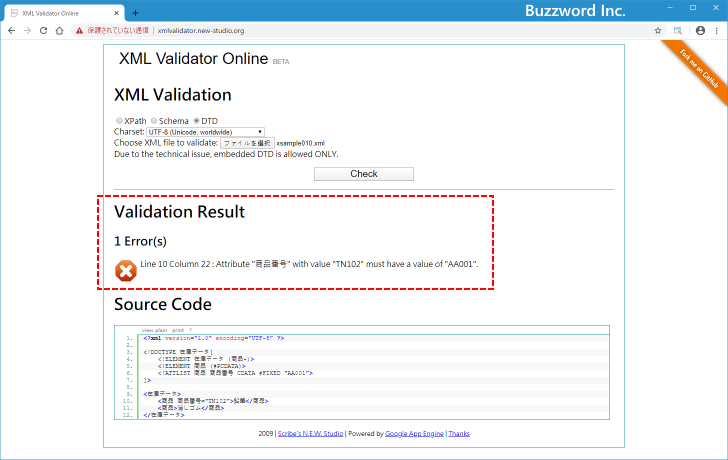Open a new browser tab

point(136,12)
